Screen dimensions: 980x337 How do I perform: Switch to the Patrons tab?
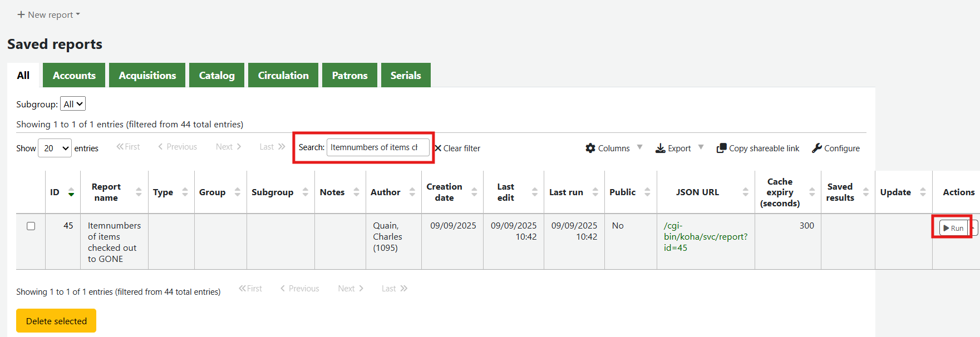[x=349, y=75]
